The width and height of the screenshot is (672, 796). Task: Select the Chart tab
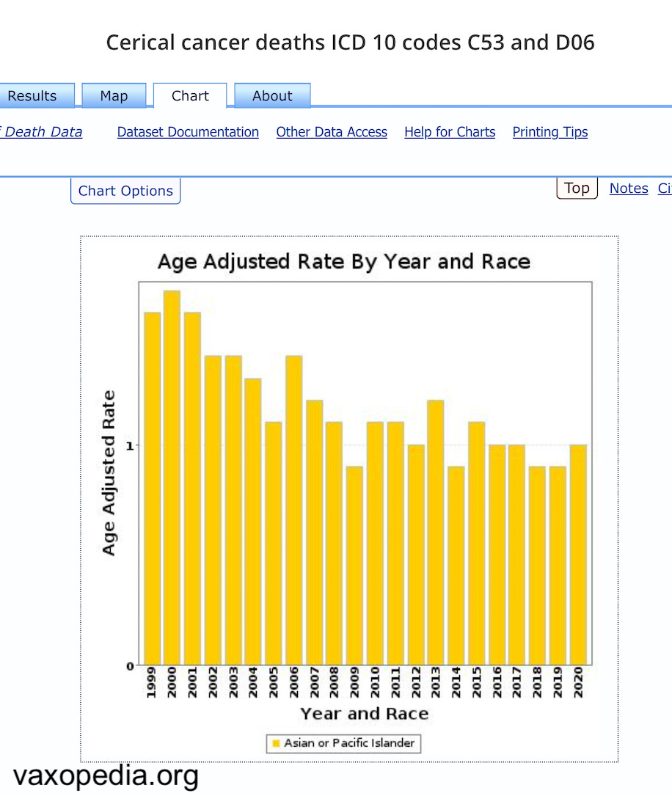click(190, 95)
